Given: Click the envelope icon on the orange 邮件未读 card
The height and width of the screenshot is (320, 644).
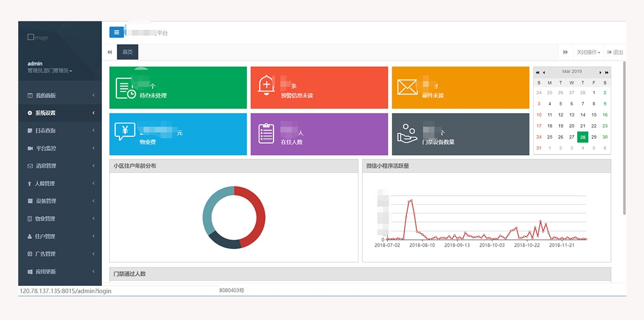Looking at the screenshot, I should click(407, 87).
